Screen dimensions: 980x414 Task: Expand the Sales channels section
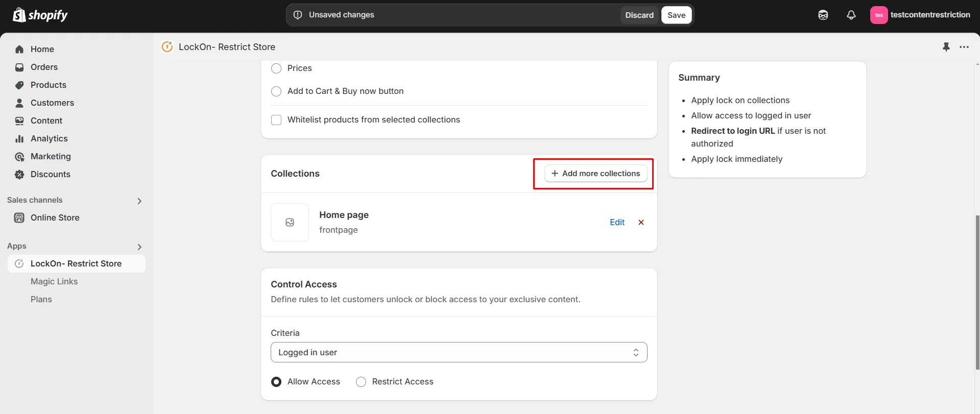[x=139, y=201]
